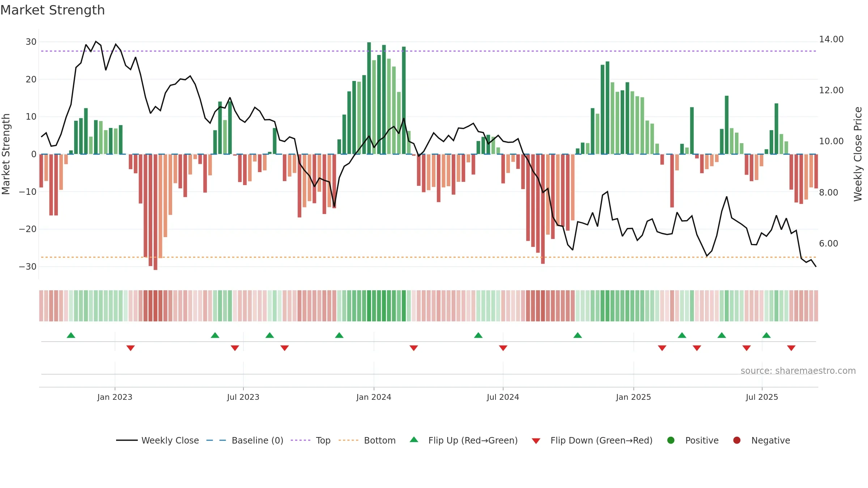Viewport: 868px width, 488px height.
Task: Click the 8.00 right-axis price label
Action: [829, 192]
